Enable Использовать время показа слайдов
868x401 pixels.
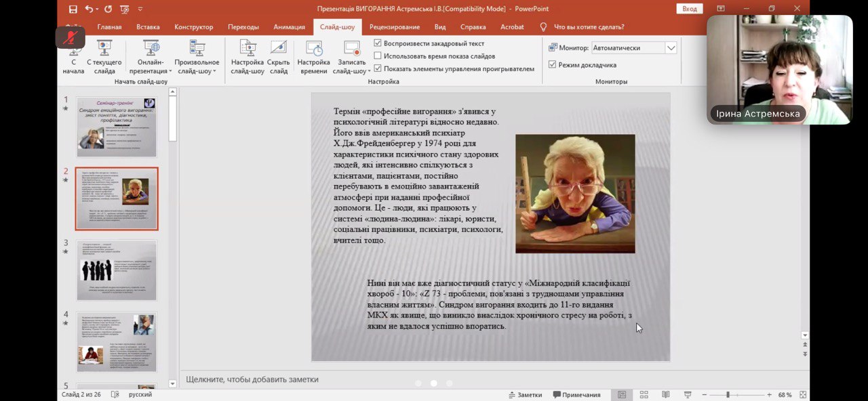[x=378, y=56]
